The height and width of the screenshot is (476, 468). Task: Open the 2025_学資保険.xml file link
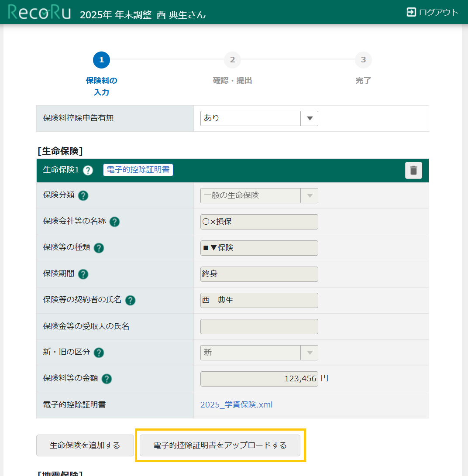click(x=236, y=405)
